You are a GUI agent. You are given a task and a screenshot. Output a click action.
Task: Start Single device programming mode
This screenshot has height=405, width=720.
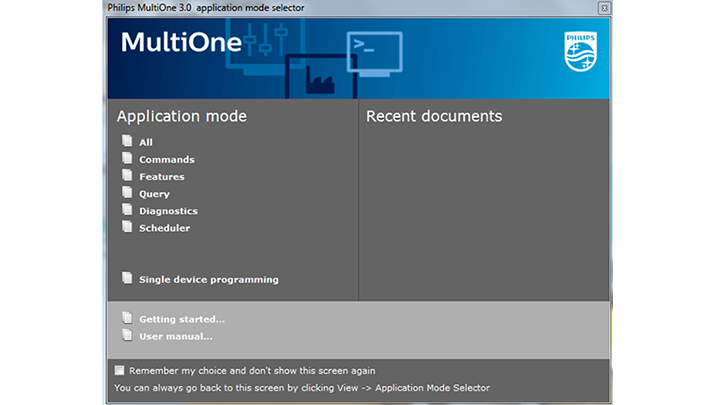click(209, 280)
